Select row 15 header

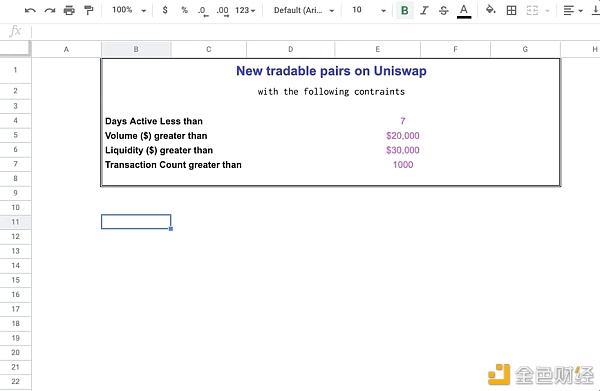point(15,280)
